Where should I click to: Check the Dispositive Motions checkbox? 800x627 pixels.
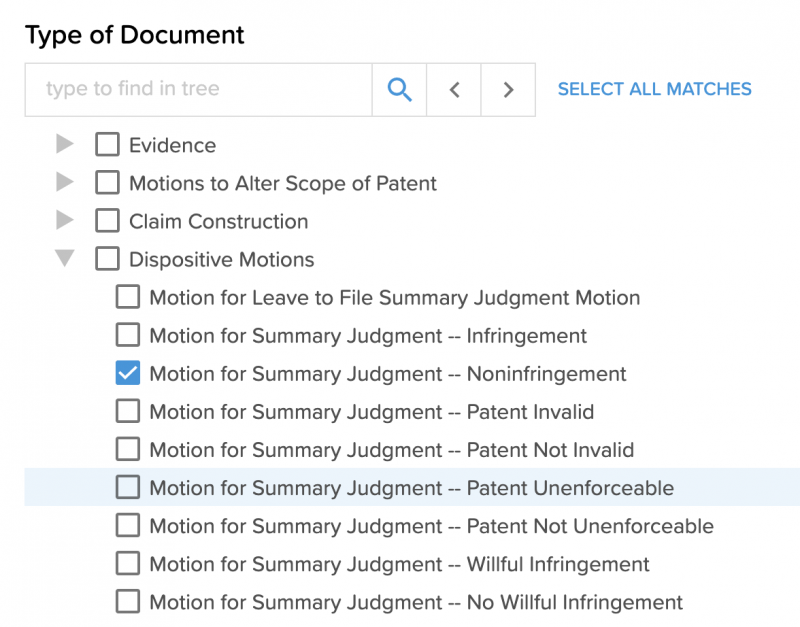coord(107,258)
